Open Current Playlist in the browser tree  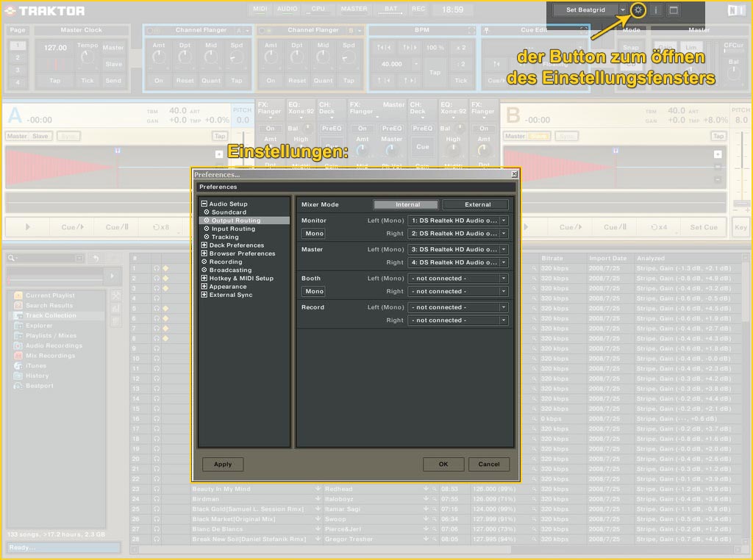point(50,295)
